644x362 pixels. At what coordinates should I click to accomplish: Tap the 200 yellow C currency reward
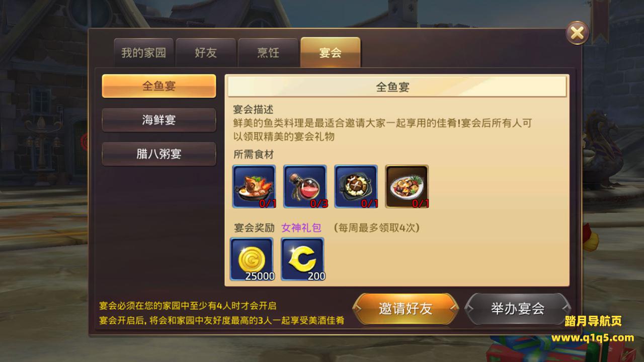coord(303,259)
